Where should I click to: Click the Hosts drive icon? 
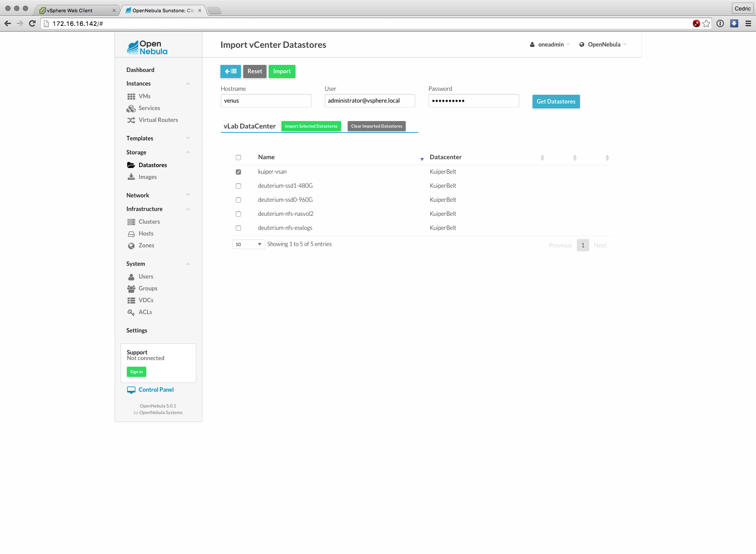131,234
